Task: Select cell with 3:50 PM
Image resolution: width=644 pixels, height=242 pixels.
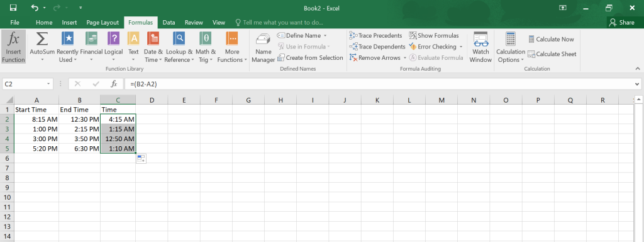Action: pos(80,139)
